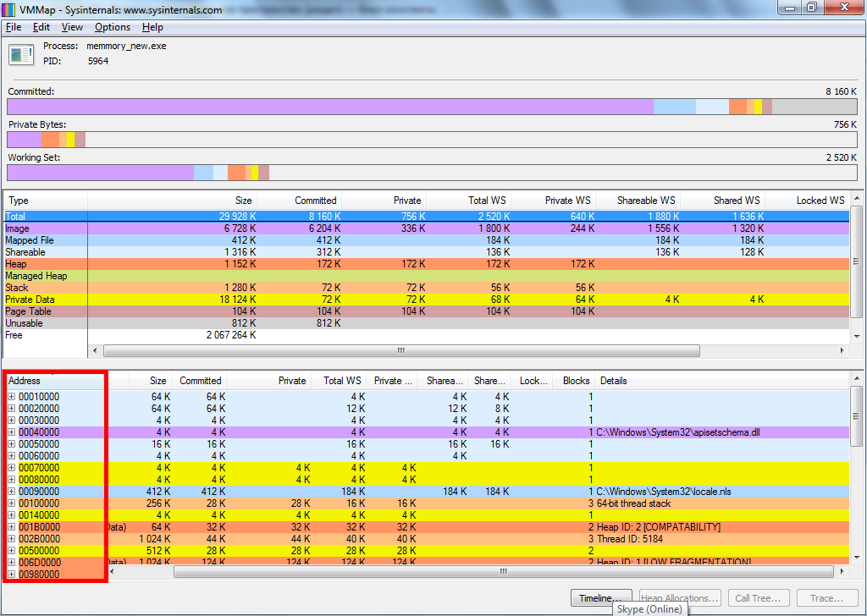
Task: Open the Edit menu
Action: pos(41,27)
